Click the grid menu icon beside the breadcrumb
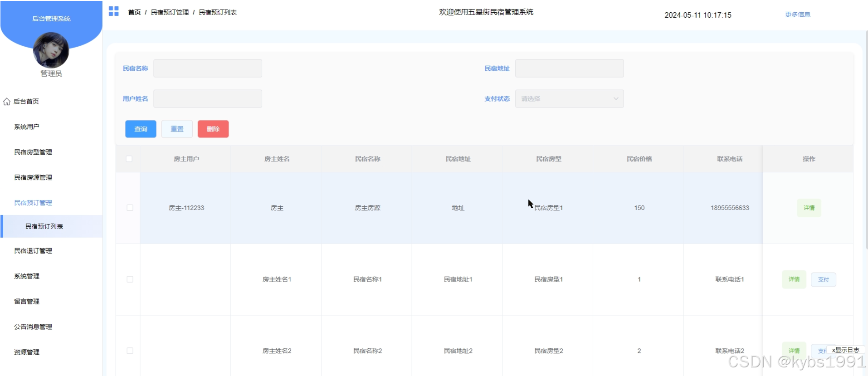This screenshot has width=868, height=376. tap(114, 11)
